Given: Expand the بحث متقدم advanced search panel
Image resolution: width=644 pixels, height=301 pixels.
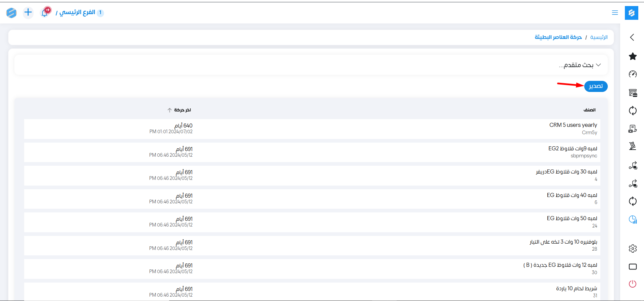Looking at the screenshot, I should point(580,65).
